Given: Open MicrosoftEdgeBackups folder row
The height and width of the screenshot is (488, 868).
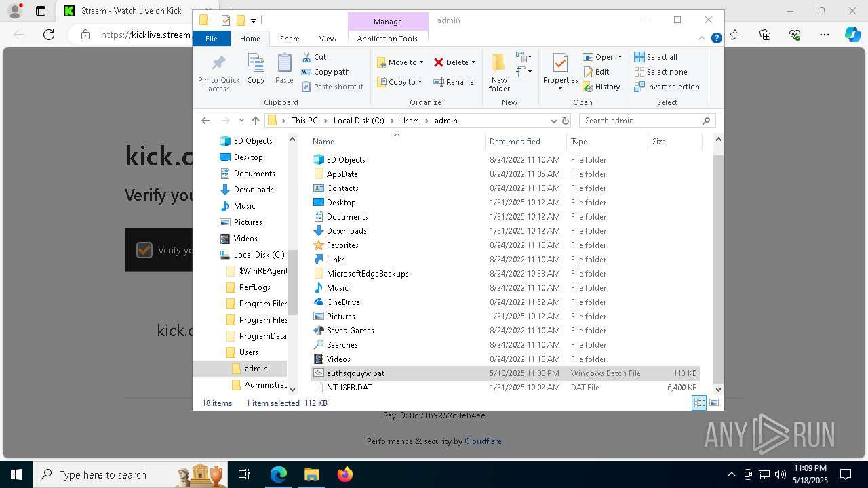Looking at the screenshot, I should (x=505, y=274).
